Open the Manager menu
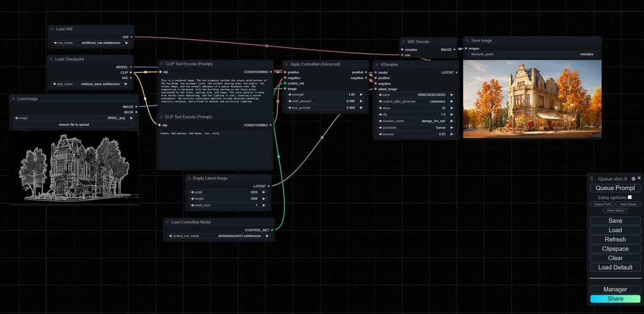 click(x=615, y=289)
